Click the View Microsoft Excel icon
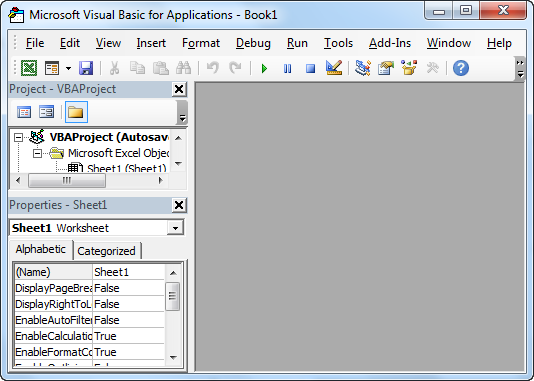Screen dimensions: 534x381 coord(29,68)
